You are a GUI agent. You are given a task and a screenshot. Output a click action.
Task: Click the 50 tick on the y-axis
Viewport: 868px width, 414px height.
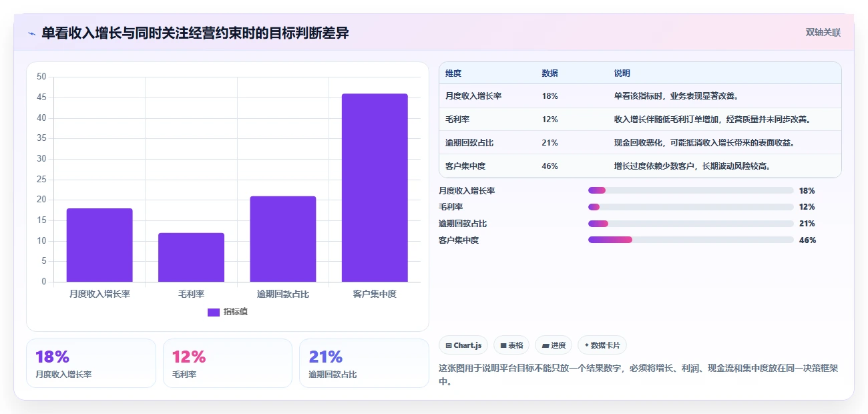pos(41,77)
